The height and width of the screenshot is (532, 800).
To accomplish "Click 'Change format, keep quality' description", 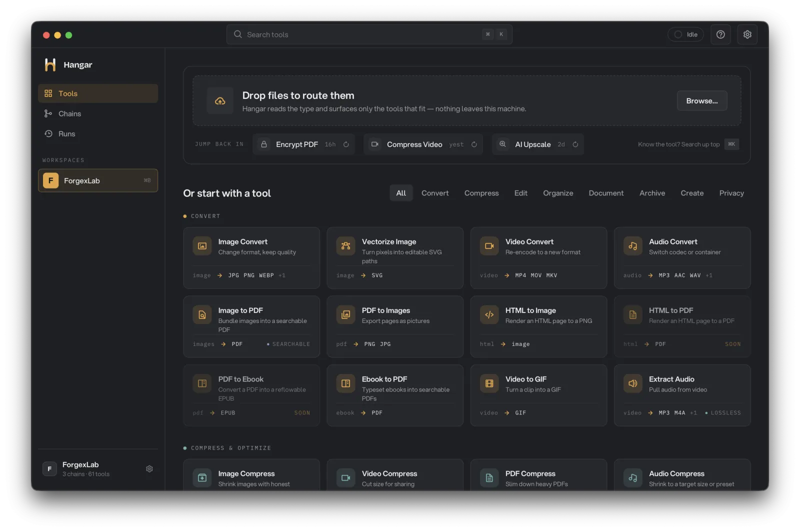I will pyautogui.click(x=257, y=252).
